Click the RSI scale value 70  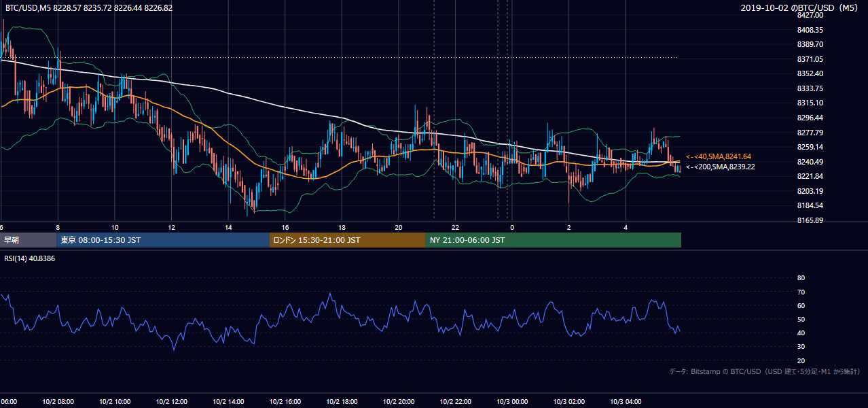pos(801,292)
